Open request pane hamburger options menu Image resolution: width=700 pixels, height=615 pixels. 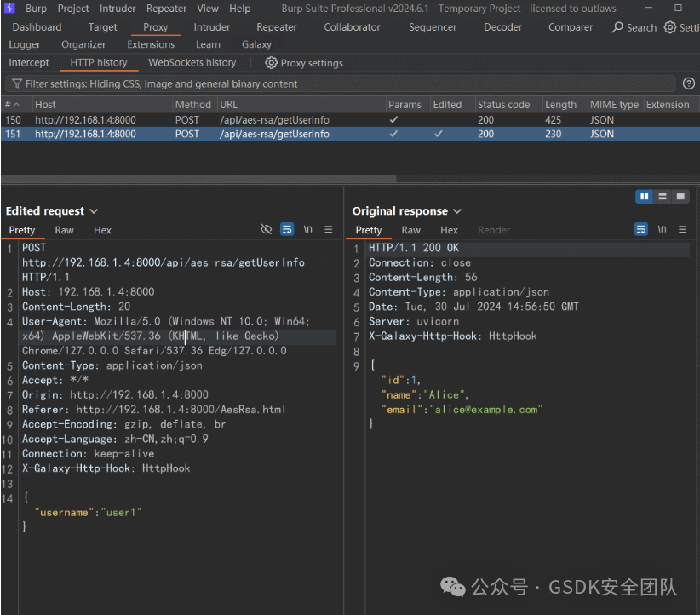(x=329, y=229)
